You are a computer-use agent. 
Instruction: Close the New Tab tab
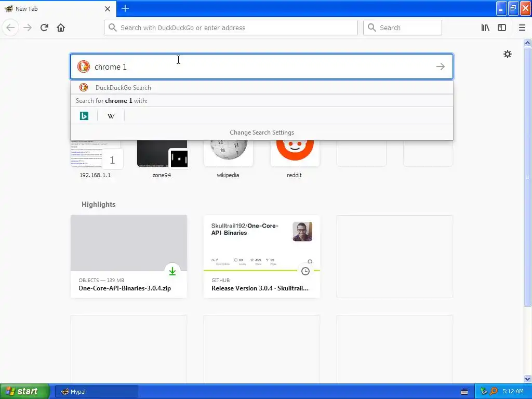tap(108, 9)
